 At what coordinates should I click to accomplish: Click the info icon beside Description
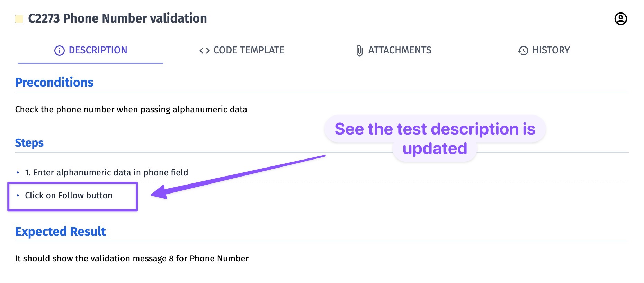59,51
